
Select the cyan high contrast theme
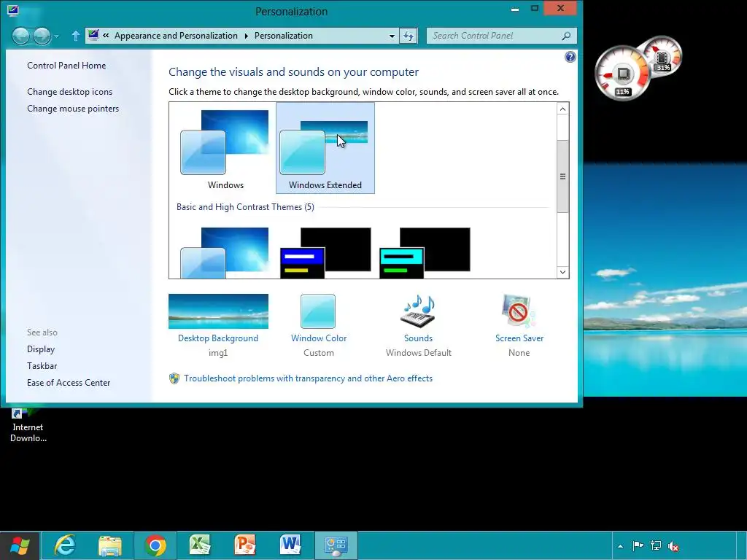click(425, 252)
